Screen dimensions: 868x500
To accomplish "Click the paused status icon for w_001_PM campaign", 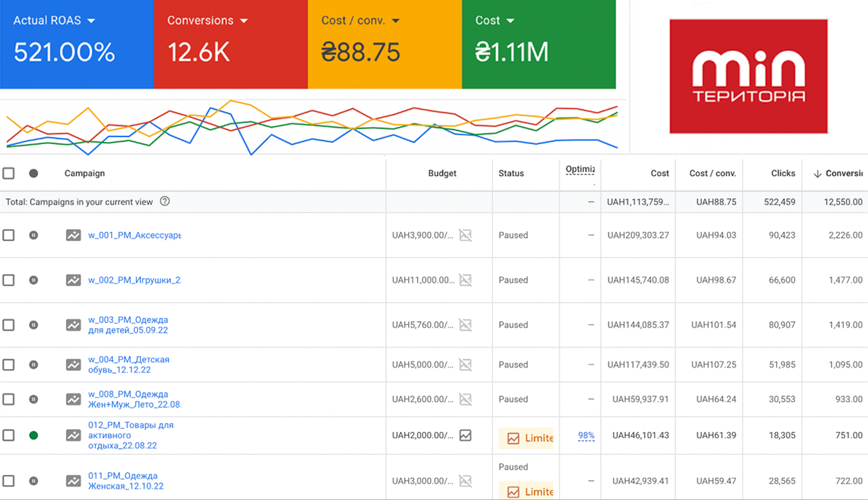I will (33, 235).
